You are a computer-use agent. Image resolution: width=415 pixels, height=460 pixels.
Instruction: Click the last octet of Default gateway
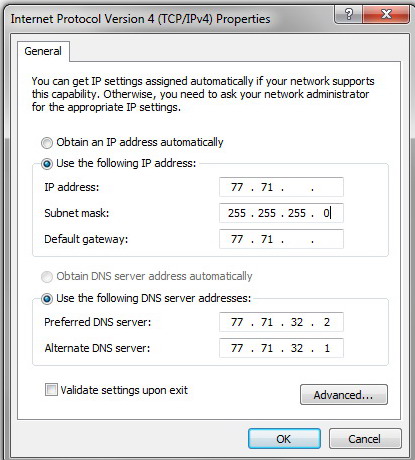coord(327,239)
